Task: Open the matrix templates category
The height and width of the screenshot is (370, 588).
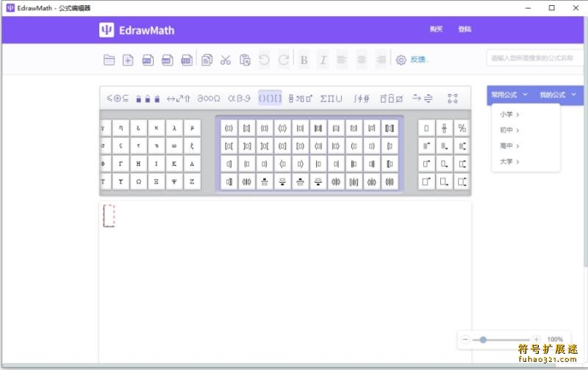Action: point(453,98)
